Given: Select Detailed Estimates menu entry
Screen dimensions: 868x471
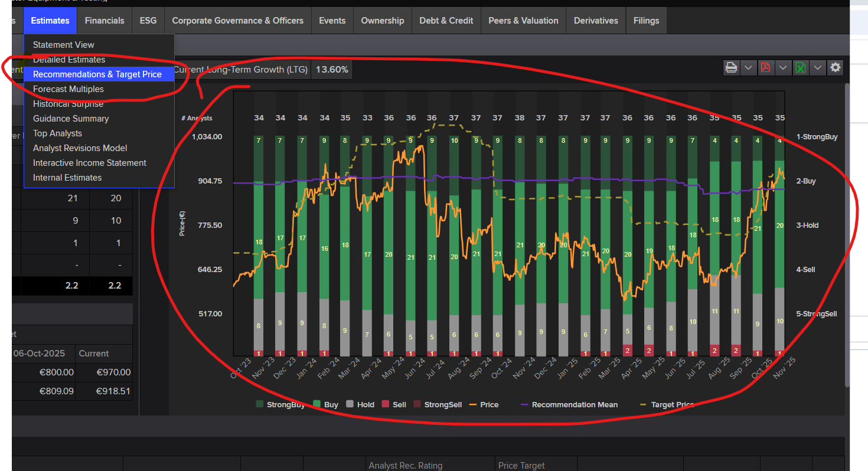Looking at the screenshot, I should click(99, 60).
